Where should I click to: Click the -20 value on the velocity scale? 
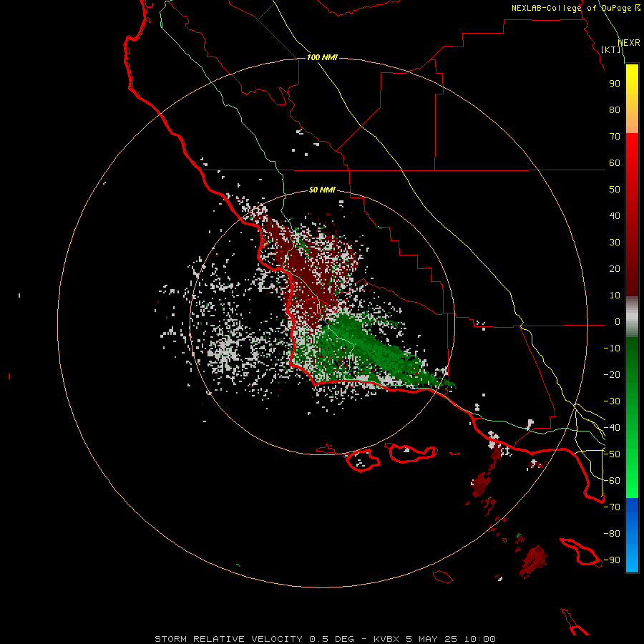[612, 375]
